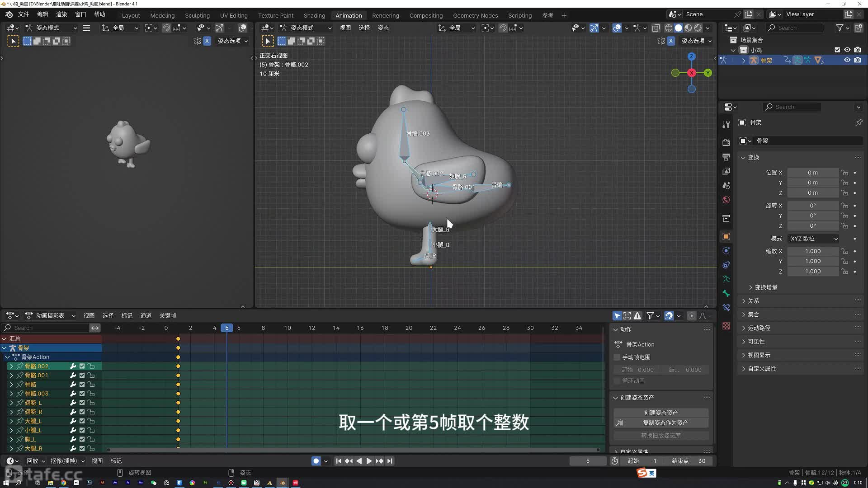
Task: Open the Object Constraints properties tab icon
Action: tap(726, 265)
